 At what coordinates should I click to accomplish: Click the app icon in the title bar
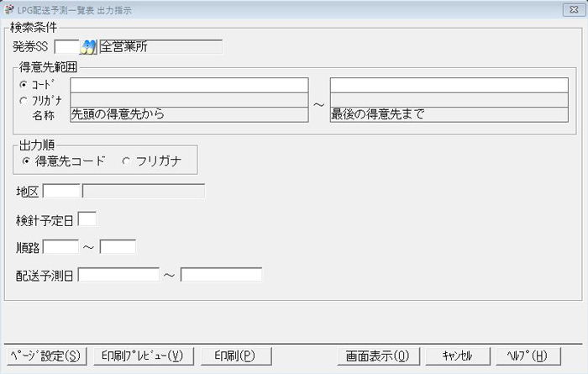click(8, 10)
